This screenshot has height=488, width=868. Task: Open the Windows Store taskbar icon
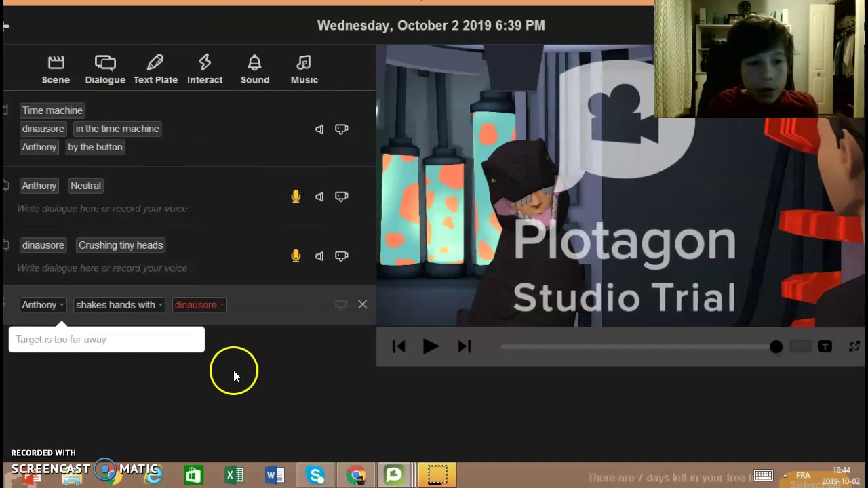(193, 476)
